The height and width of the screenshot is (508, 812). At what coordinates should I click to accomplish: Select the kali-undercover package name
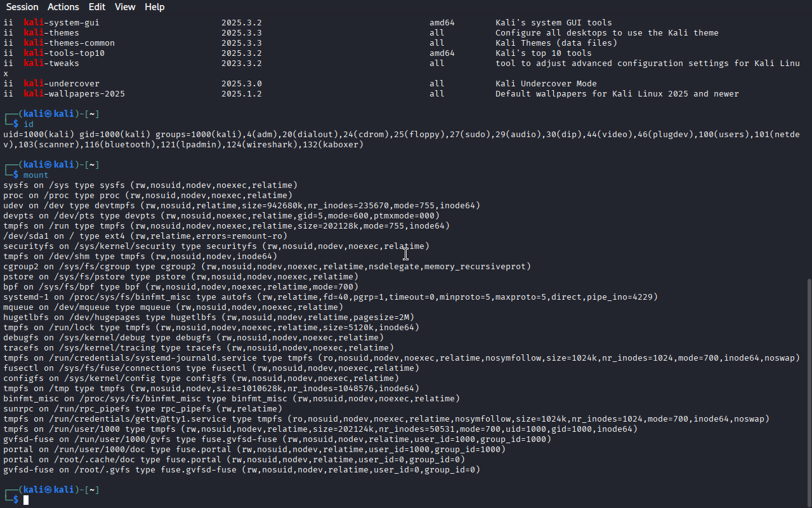(62, 84)
